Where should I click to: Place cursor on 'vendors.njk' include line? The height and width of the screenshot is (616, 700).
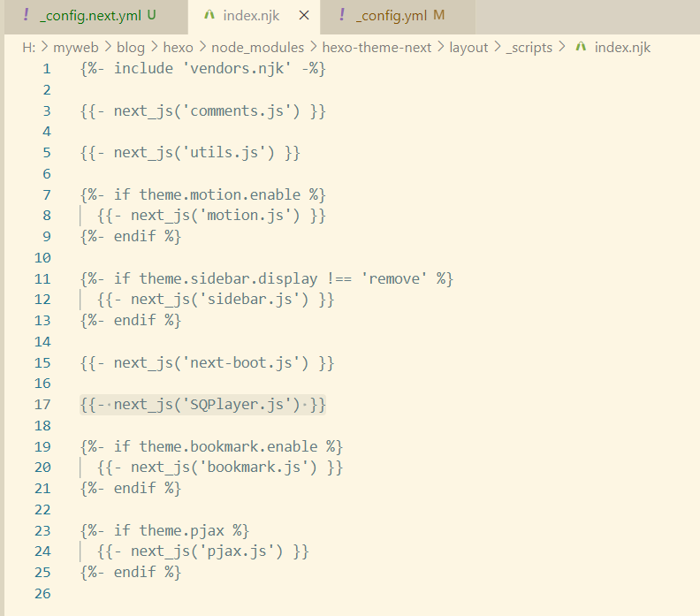[x=202, y=69]
